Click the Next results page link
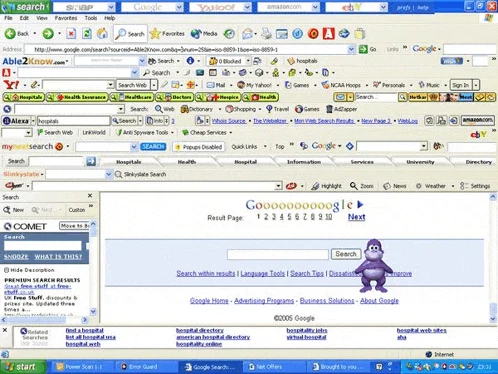Viewport: 498px width, 374px height. pyautogui.click(x=356, y=217)
